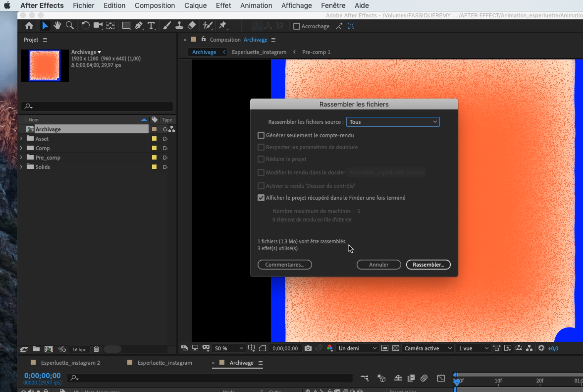Image resolution: width=583 pixels, height=392 pixels.
Task: Uncheck Afficher le projet récupéré dans le Finder
Action: point(261,198)
